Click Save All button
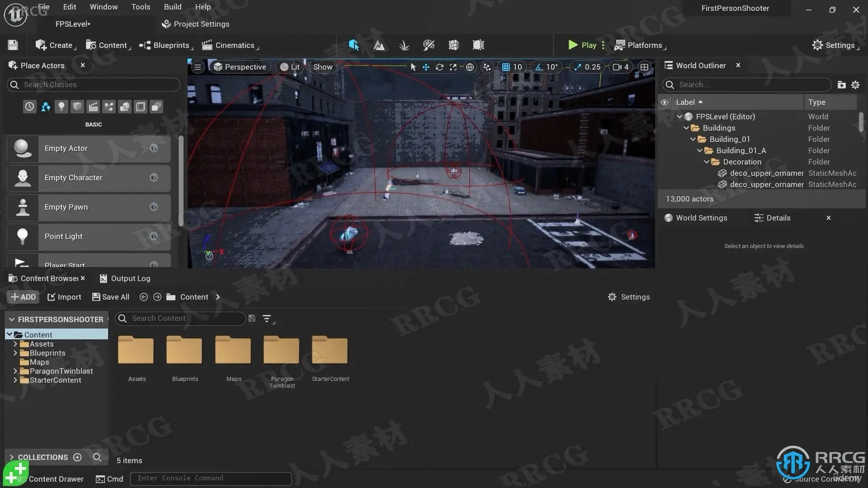 coord(111,297)
